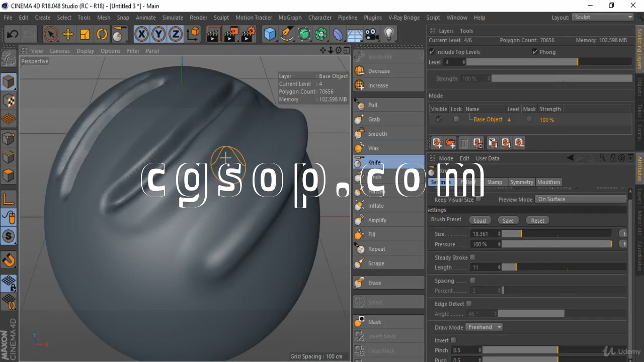The image size is (644, 362).
Task: Adjust the brush Pressure slider
Action: [x=556, y=244]
